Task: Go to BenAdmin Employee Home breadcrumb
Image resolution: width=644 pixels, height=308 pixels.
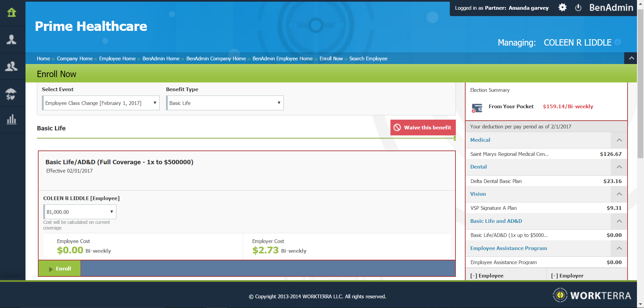Action: coord(282,58)
